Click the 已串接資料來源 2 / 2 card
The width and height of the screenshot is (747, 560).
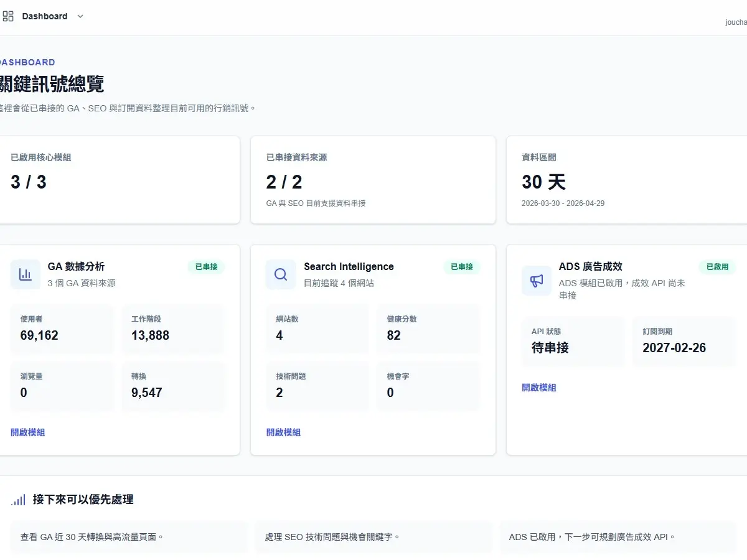(373, 180)
